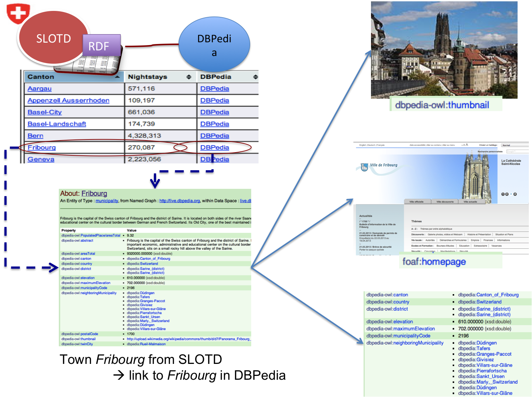Select the largest 'A' font size icon
532x397 pixels.
(x=467, y=144)
